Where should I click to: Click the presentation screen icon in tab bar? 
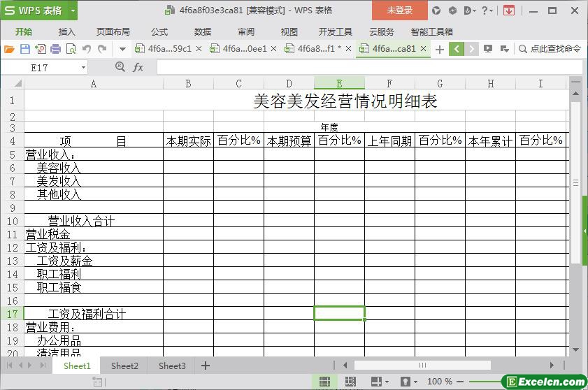point(488,49)
